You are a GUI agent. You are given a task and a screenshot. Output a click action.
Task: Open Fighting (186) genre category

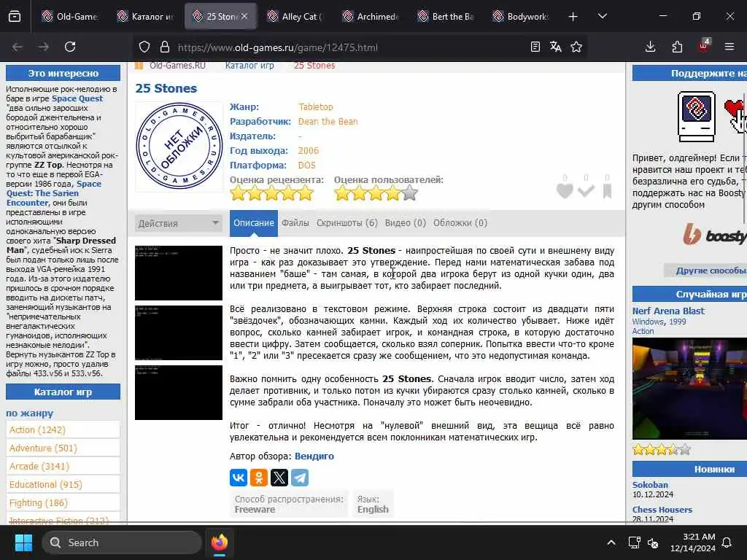[63, 503]
